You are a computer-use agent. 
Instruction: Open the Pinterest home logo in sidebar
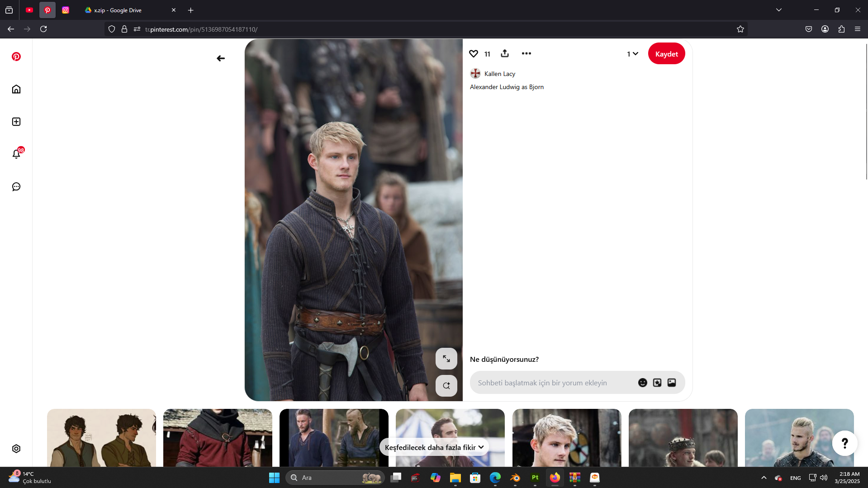coord(16,57)
